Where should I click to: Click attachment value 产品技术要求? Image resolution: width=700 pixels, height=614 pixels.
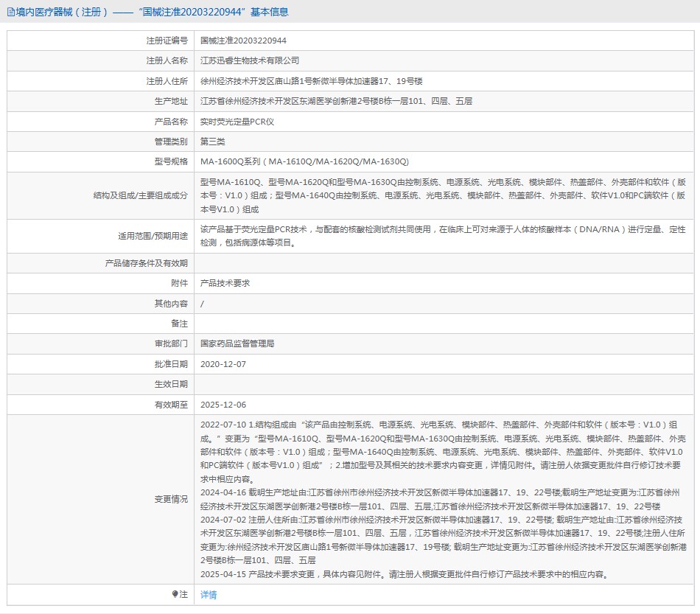[x=225, y=283]
